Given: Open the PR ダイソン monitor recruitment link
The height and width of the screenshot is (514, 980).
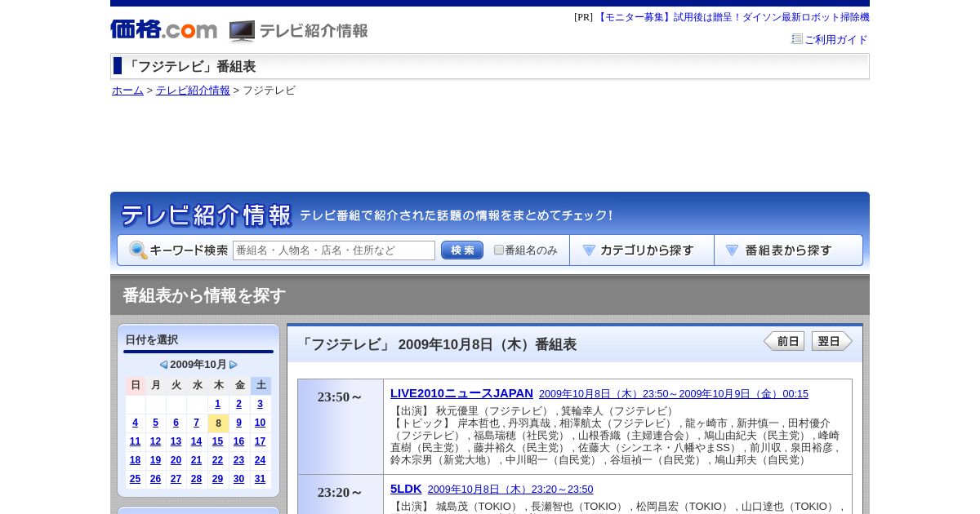Looking at the screenshot, I should (x=733, y=17).
